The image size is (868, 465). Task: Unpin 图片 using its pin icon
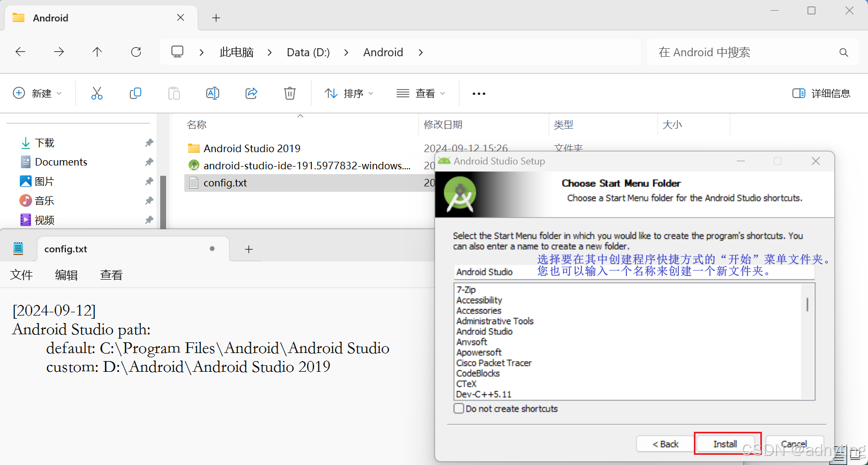[x=149, y=182]
